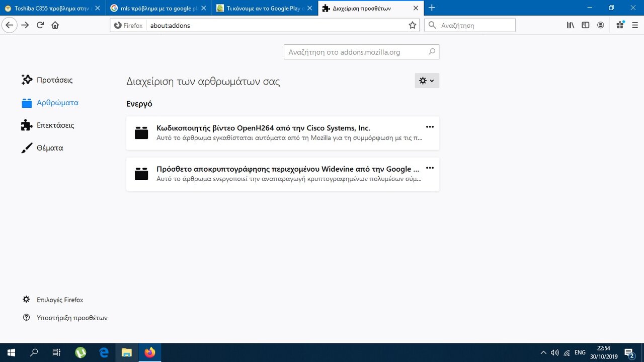644x362 pixels.
Task: Open the Widevine Google plugin card
Action: 283,174
